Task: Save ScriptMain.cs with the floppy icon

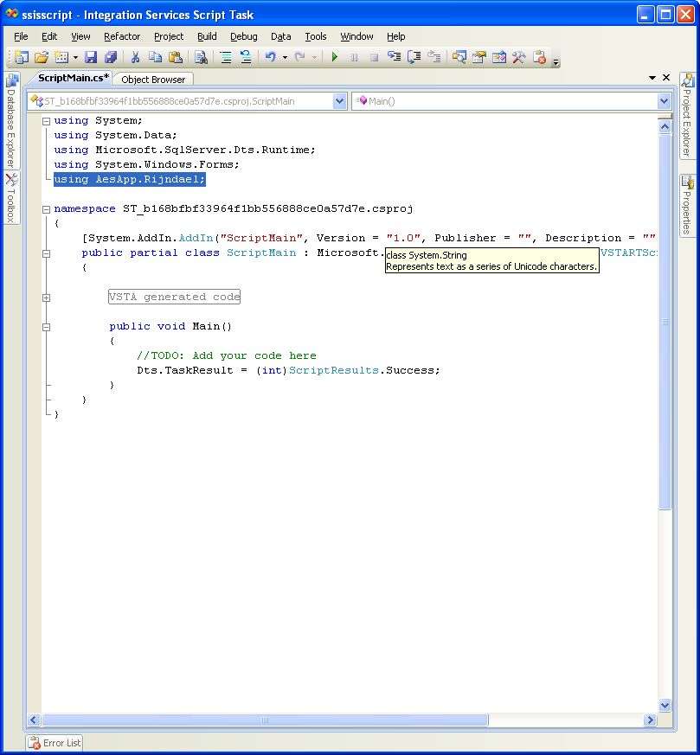Action: 91,57
